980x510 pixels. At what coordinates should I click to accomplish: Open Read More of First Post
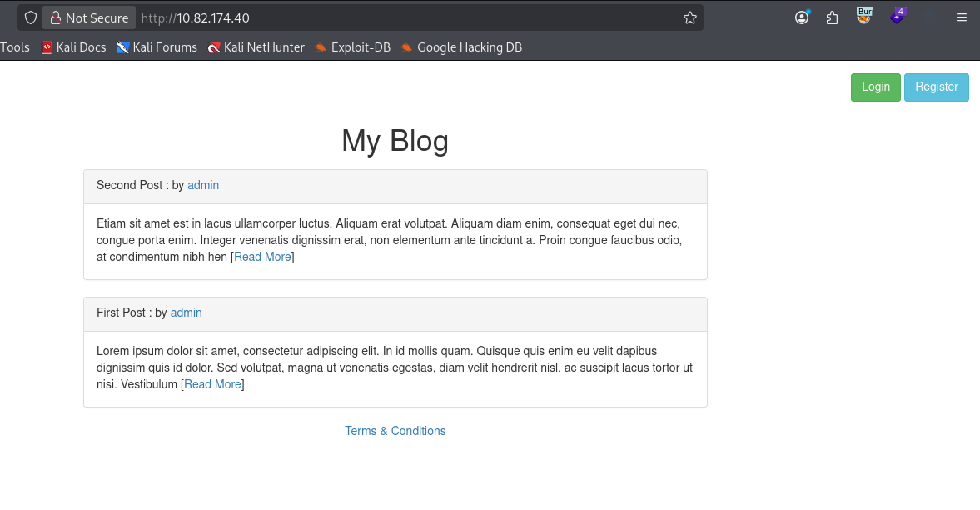(212, 385)
